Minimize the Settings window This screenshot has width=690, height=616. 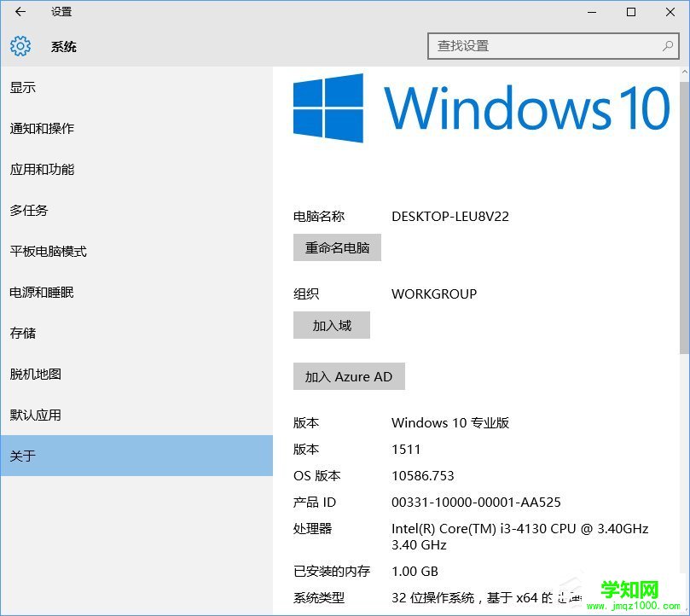pos(592,12)
